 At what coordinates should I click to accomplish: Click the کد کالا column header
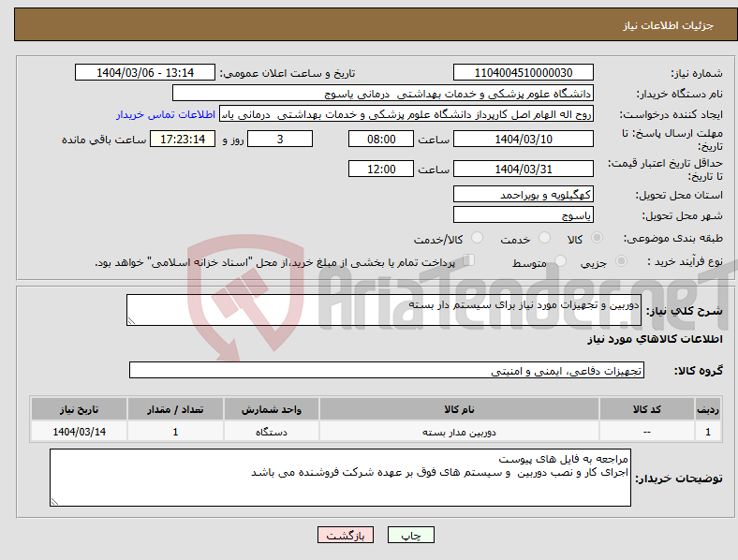pos(647,409)
